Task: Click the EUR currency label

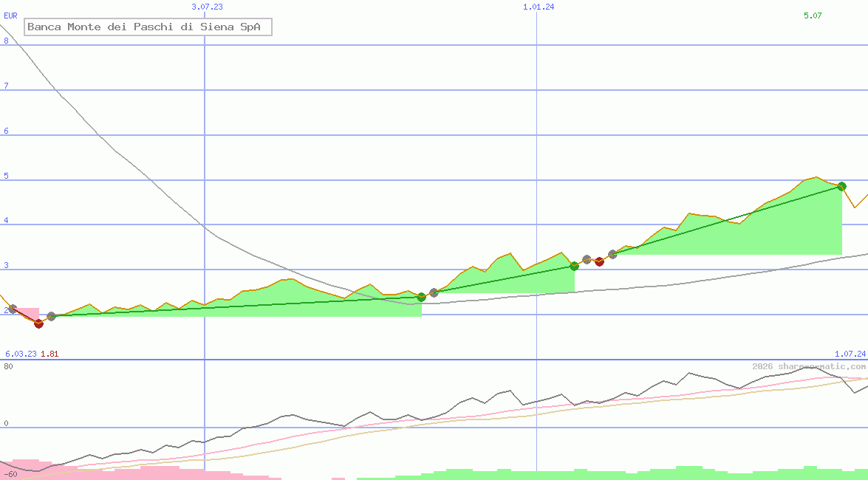Action: [x=10, y=15]
